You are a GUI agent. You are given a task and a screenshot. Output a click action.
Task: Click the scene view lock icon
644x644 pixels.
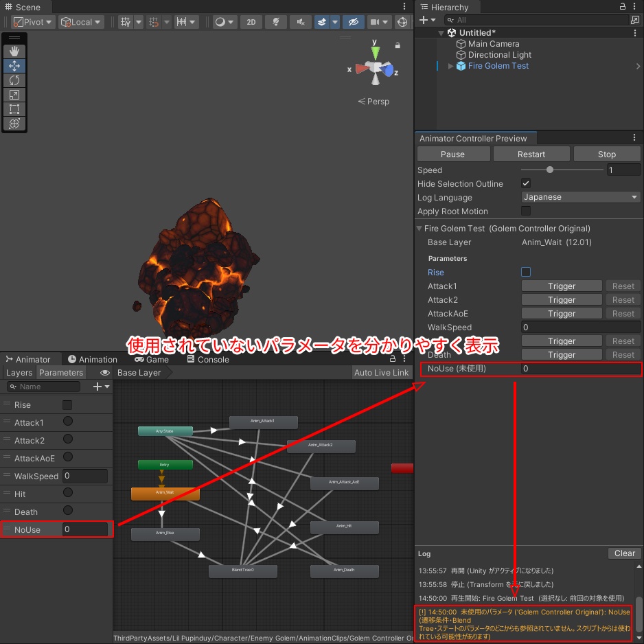tap(397, 45)
